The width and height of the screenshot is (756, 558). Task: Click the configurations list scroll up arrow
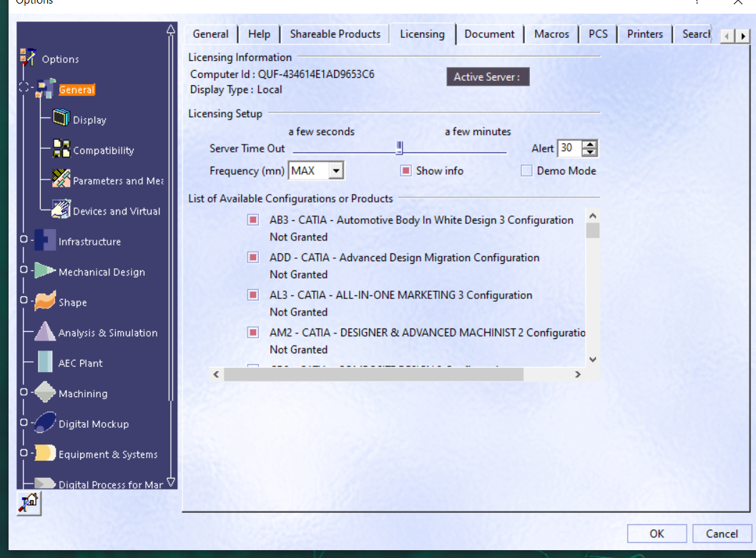coord(593,216)
